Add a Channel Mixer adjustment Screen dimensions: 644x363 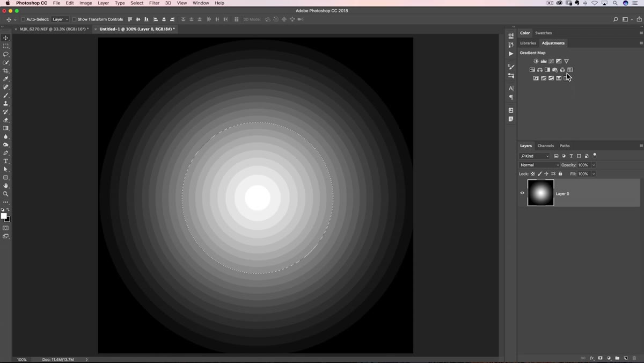point(562,70)
